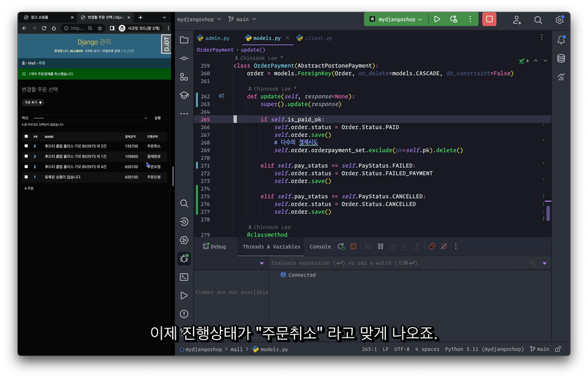Toggle the Django Debug Toolbar DJDT handle
The height and width of the screenshot is (379, 588).
tap(166, 44)
